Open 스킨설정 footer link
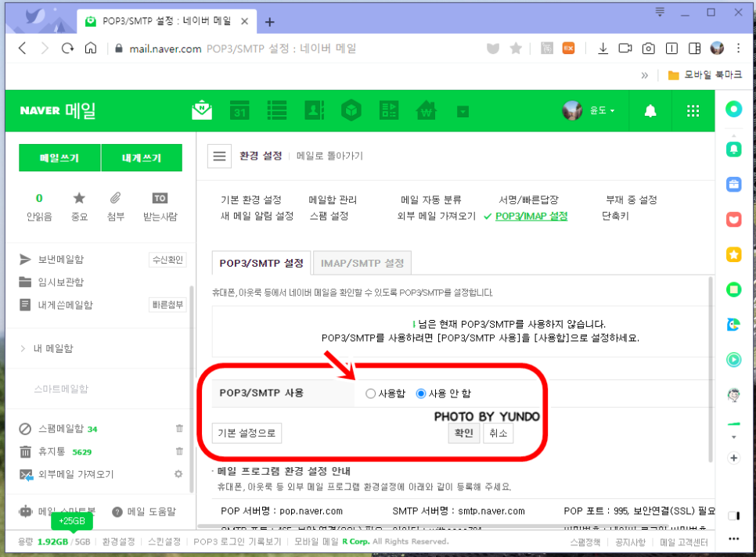Screen dimensions: 756x557 164,541
